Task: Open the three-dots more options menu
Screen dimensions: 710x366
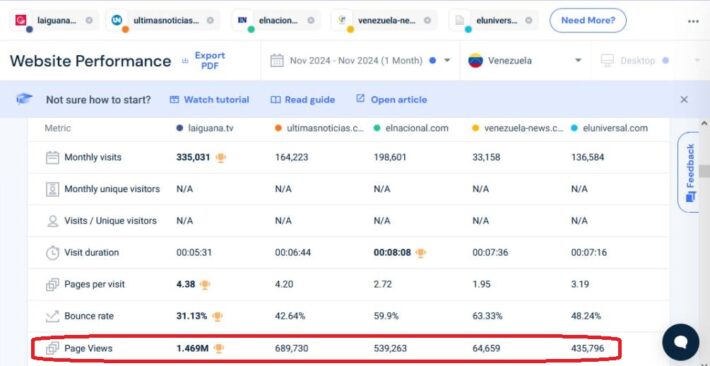Action: pyautogui.click(x=693, y=21)
